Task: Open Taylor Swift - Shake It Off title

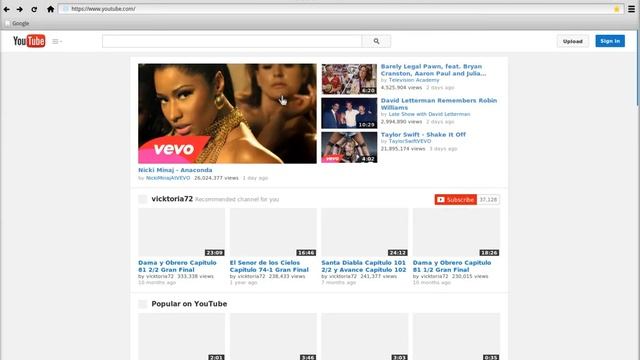Action: 423,134
